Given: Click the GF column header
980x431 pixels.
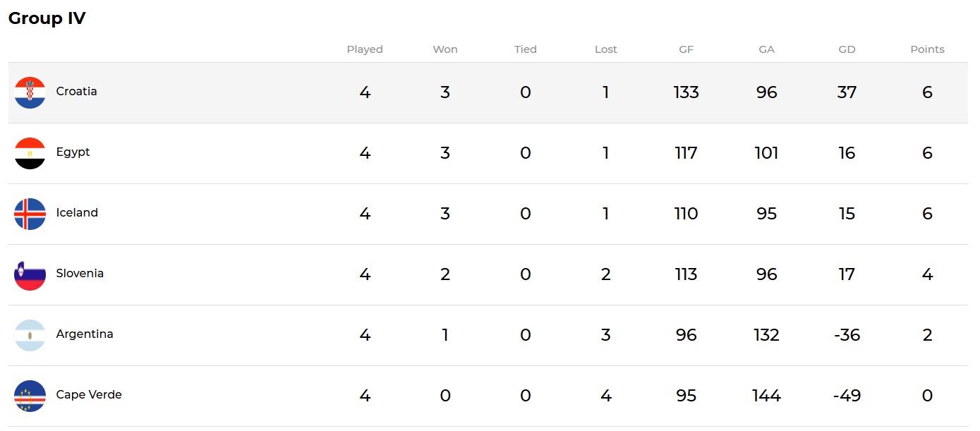Looking at the screenshot, I should click(x=686, y=49).
